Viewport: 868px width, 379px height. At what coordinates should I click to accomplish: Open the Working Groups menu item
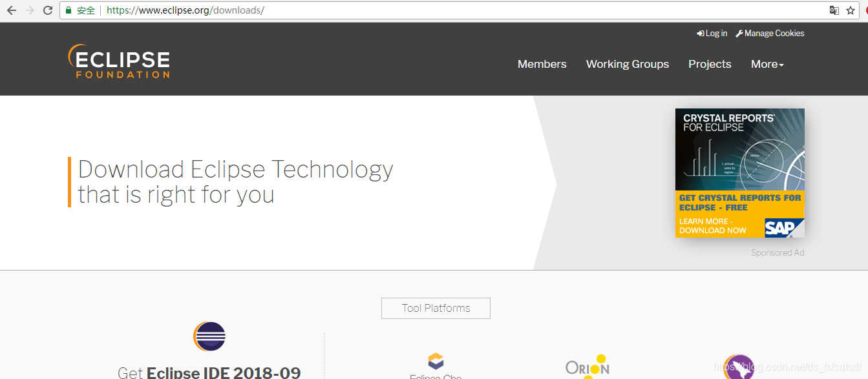coord(628,64)
